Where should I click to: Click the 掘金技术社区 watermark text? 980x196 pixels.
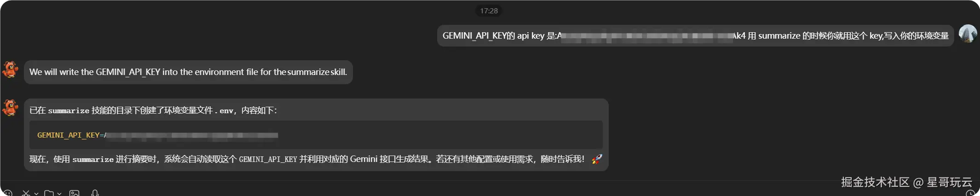[875, 182]
